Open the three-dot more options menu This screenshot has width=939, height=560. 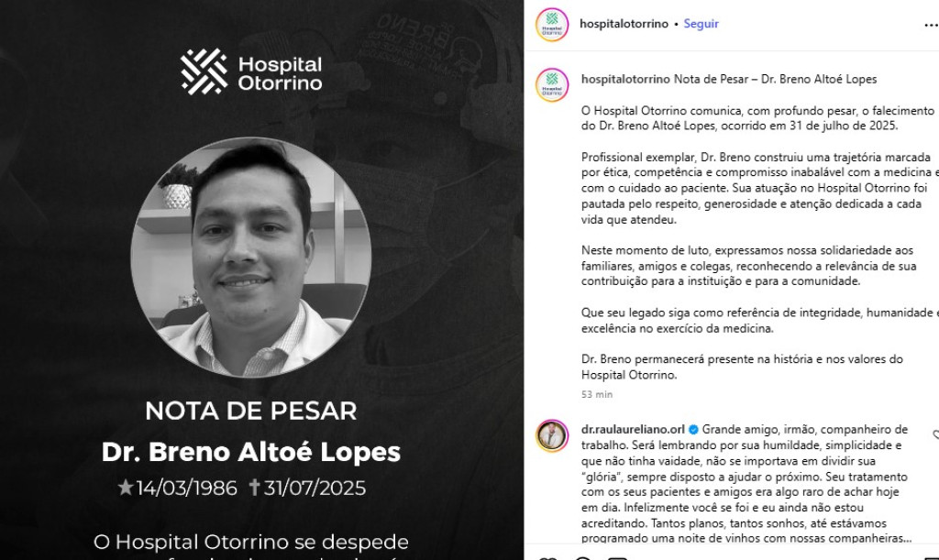point(932,25)
